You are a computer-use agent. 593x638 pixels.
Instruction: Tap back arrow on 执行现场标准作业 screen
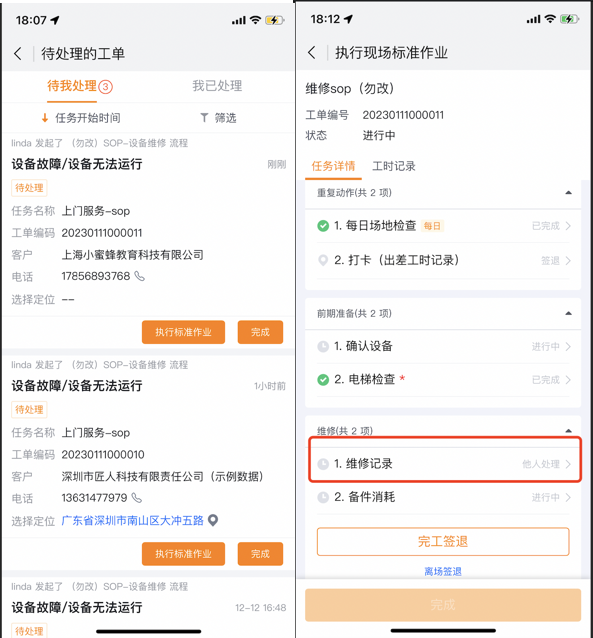312,52
